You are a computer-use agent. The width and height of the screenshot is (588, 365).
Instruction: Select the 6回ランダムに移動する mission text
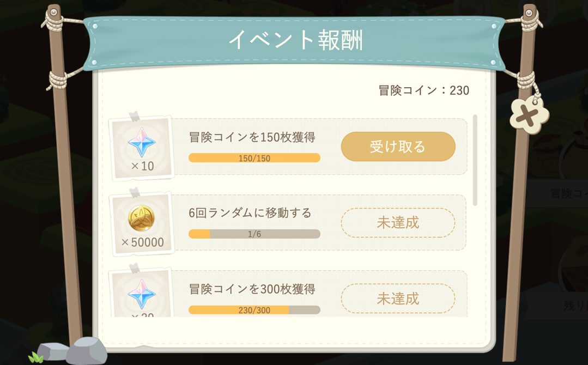click(x=250, y=213)
